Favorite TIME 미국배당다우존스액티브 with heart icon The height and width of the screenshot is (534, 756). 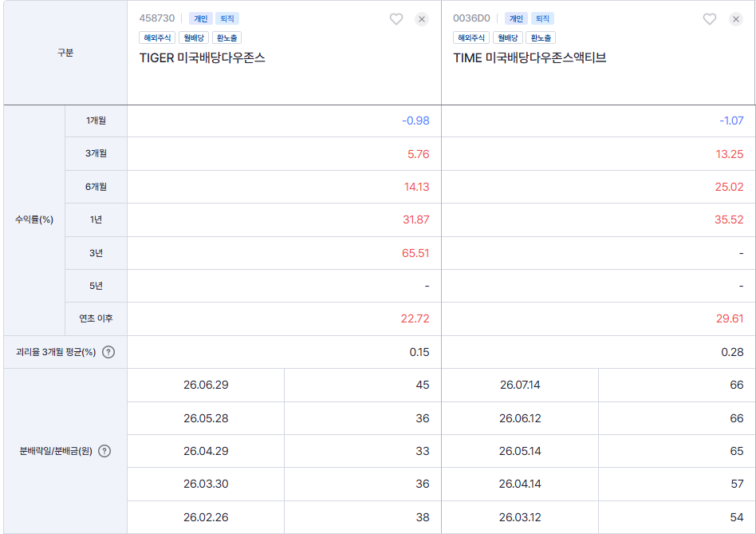coord(709,19)
